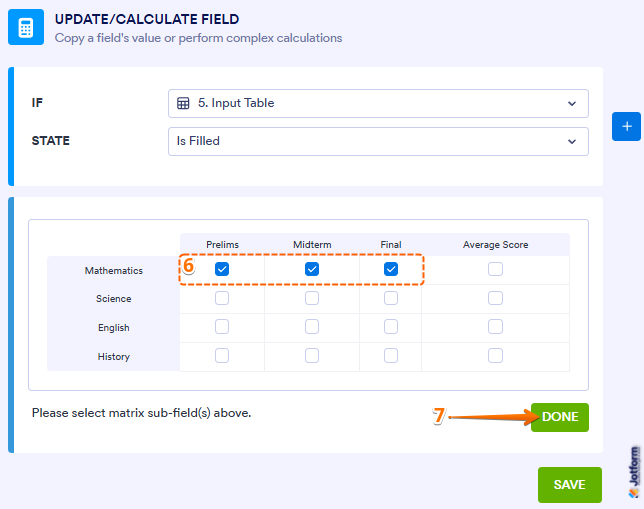Open the 'Is Filled' state selector

coord(378,141)
